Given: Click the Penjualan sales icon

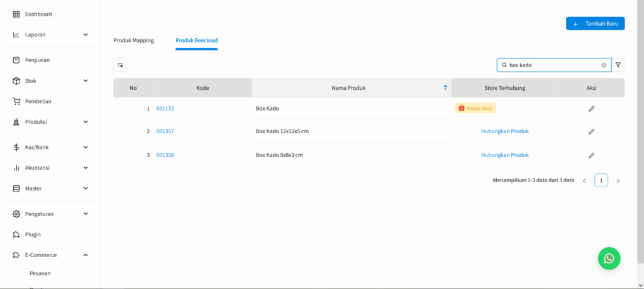Looking at the screenshot, I should click(x=16, y=60).
